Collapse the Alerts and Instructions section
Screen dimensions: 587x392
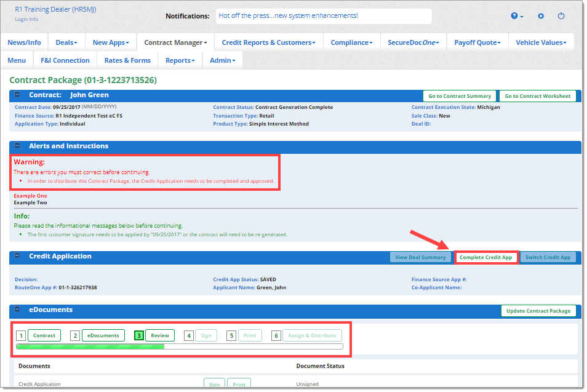pos(17,145)
